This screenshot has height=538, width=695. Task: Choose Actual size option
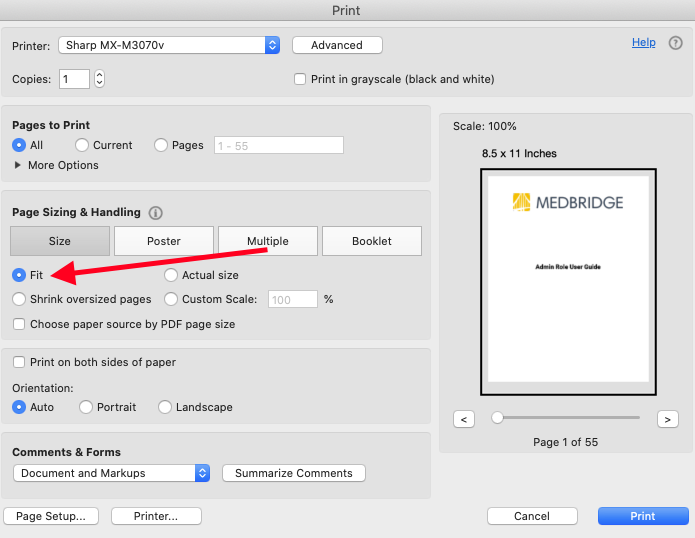click(x=171, y=275)
